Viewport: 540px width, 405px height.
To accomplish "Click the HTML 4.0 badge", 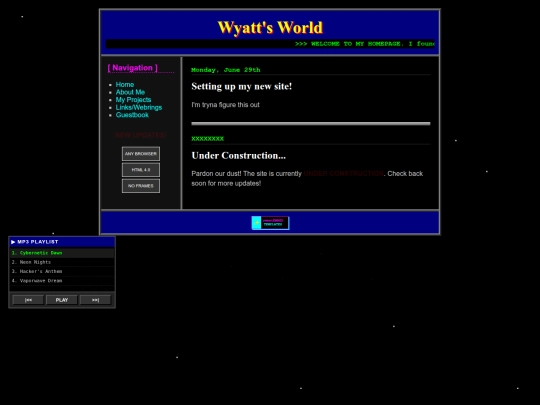I will [x=141, y=170].
